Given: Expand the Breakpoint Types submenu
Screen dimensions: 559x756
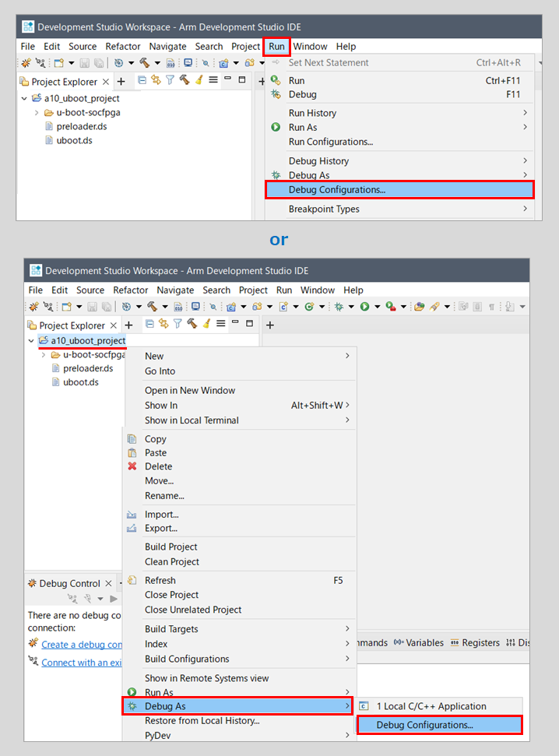Looking at the screenshot, I should (x=324, y=209).
